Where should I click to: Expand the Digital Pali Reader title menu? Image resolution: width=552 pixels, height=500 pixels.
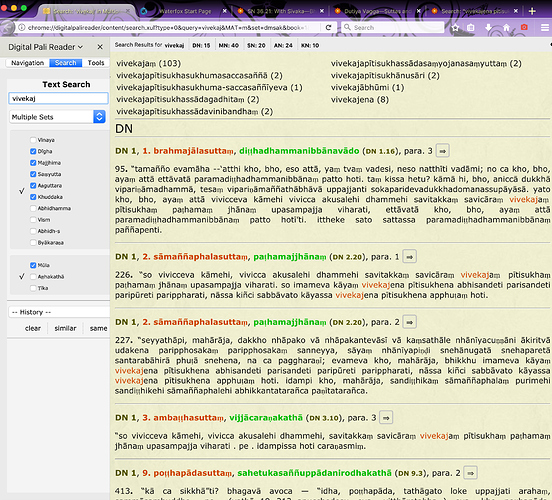[x=45, y=47]
